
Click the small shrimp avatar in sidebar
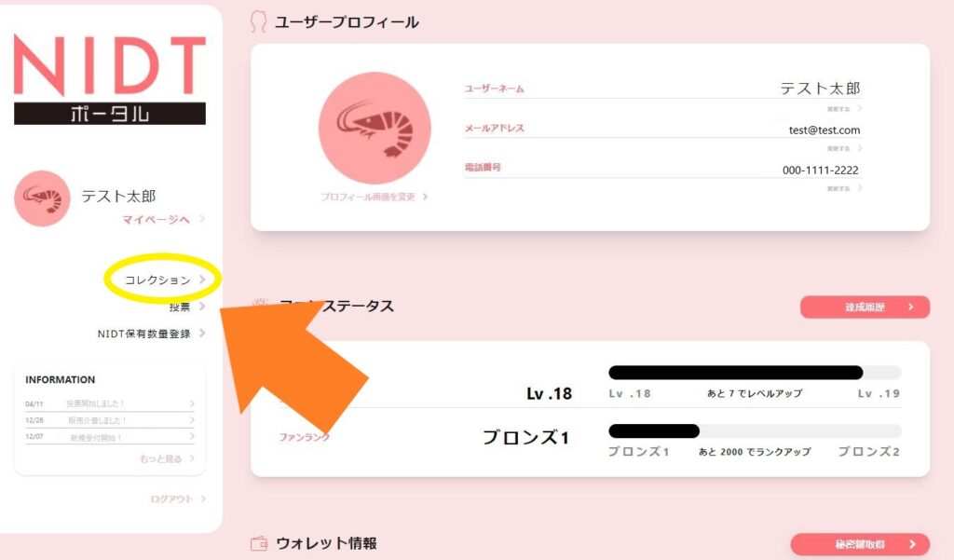coord(42,198)
